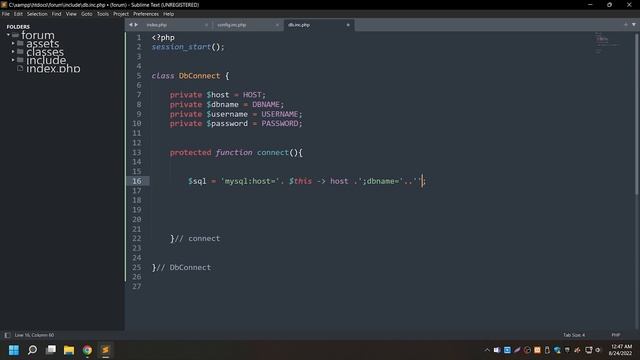The height and width of the screenshot is (360, 640).
Task: Open the Help menu
Action: (x=169, y=14)
